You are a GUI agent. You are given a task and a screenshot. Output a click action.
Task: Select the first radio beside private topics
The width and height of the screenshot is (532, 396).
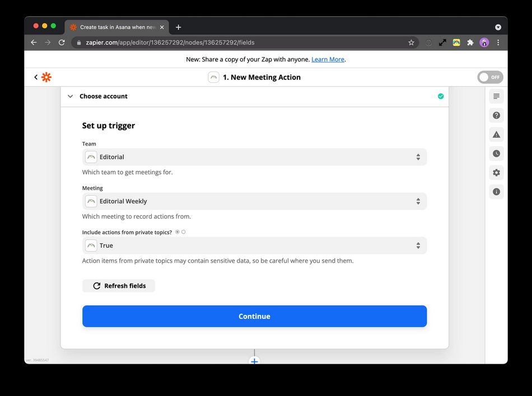click(x=178, y=232)
